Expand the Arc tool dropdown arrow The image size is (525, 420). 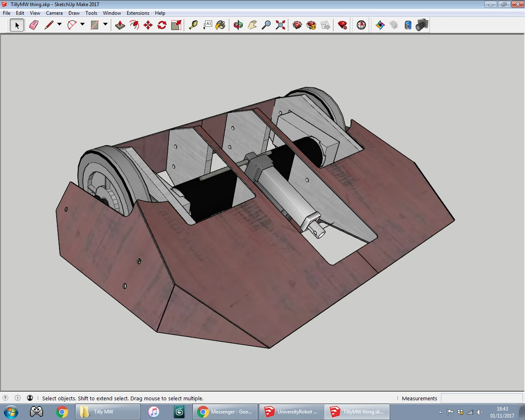pos(82,25)
